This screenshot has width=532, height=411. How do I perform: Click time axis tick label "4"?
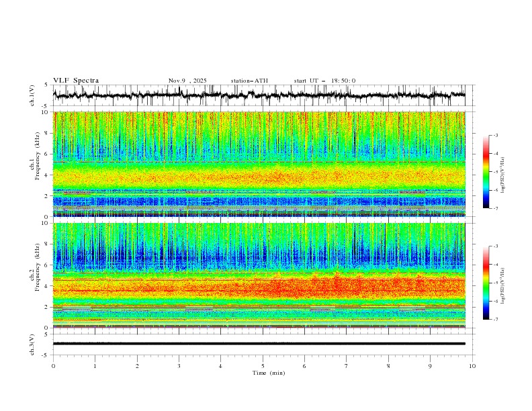[220, 366]
